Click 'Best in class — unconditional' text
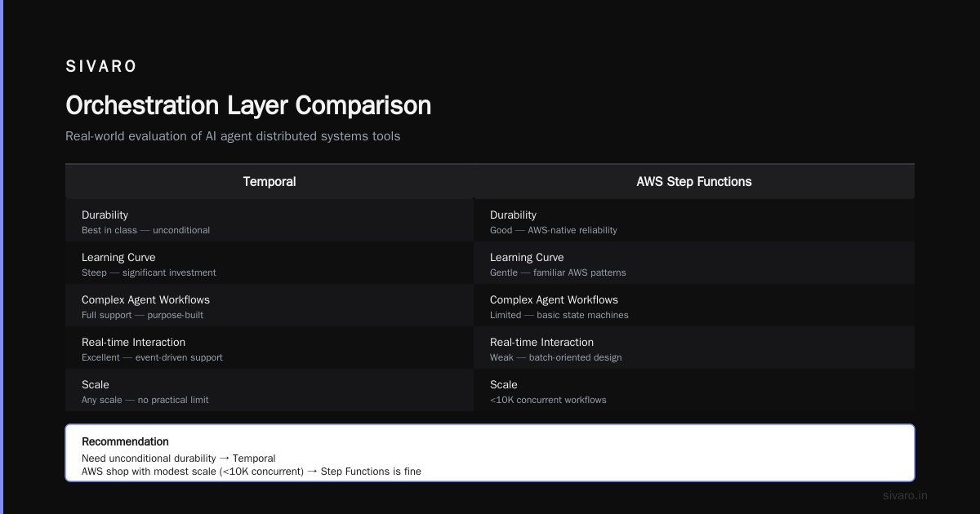This screenshot has height=514, width=980. pos(145,230)
